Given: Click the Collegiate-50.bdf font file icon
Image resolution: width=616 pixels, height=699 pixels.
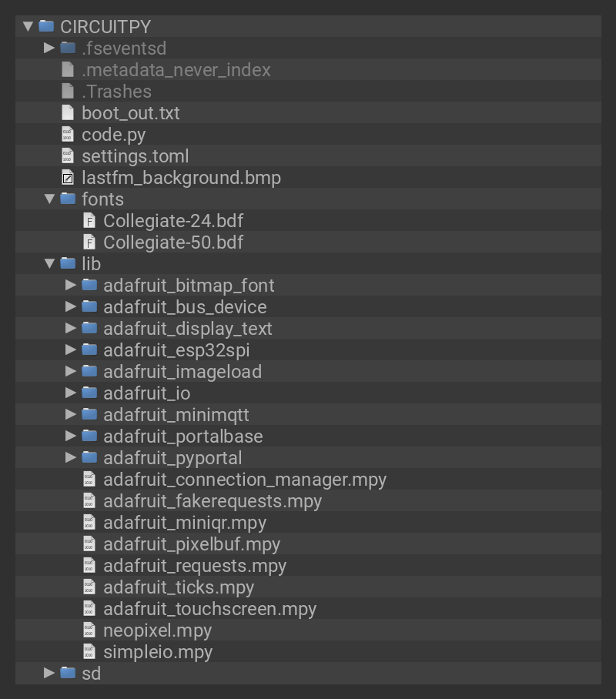Looking at the screenshot, I should pos(89,242).
